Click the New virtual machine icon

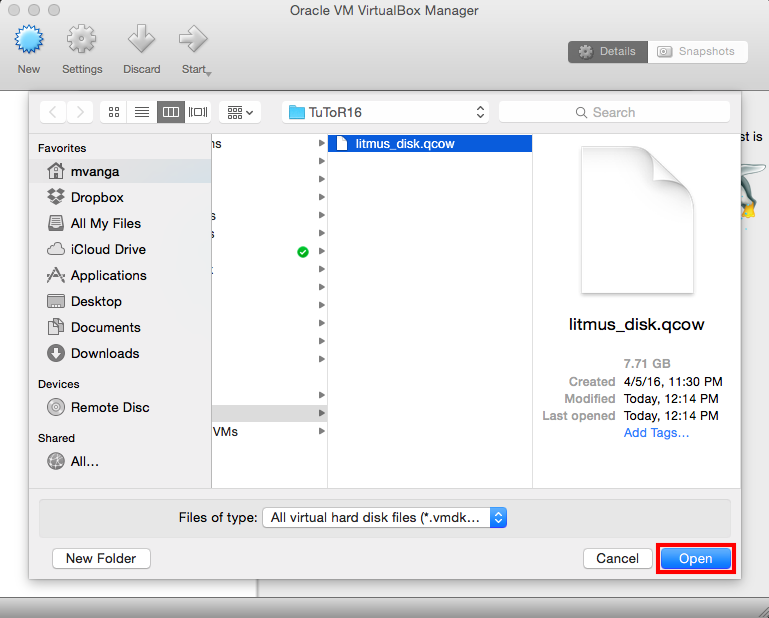click(29, 39)
